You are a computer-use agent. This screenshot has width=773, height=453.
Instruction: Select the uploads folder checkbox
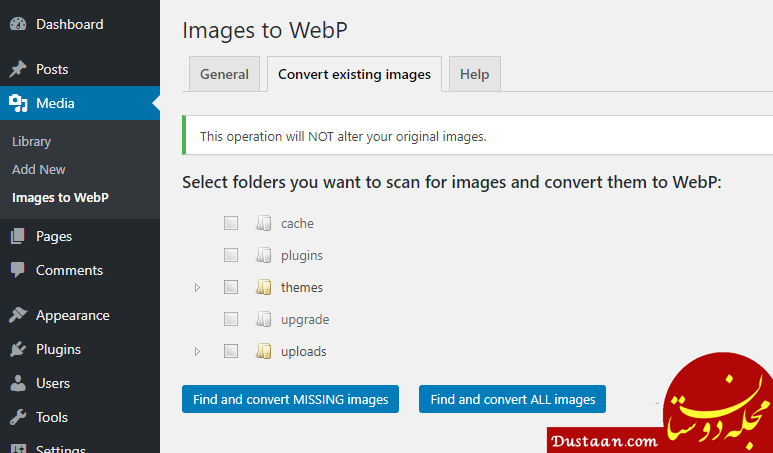click(231, 351)
